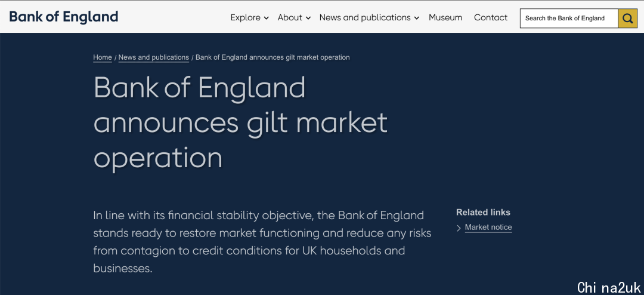Click the yellow search magnifier icon

tap(627, 18)
